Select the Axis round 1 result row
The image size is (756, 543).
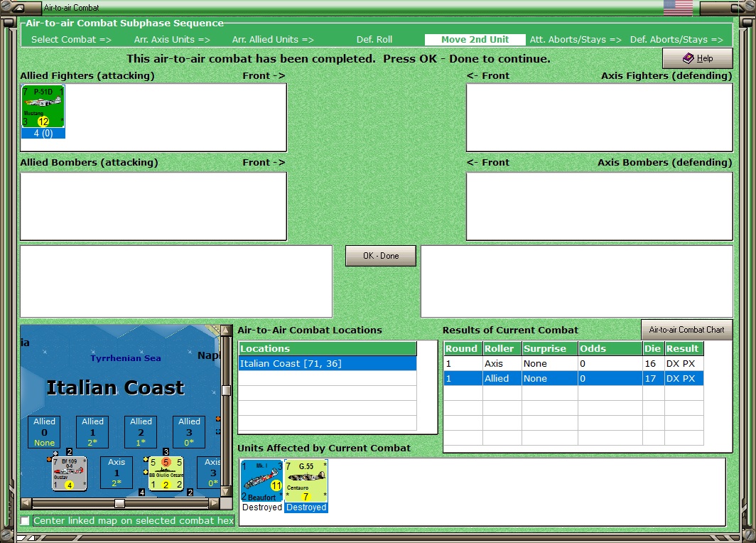pos(573,364)
